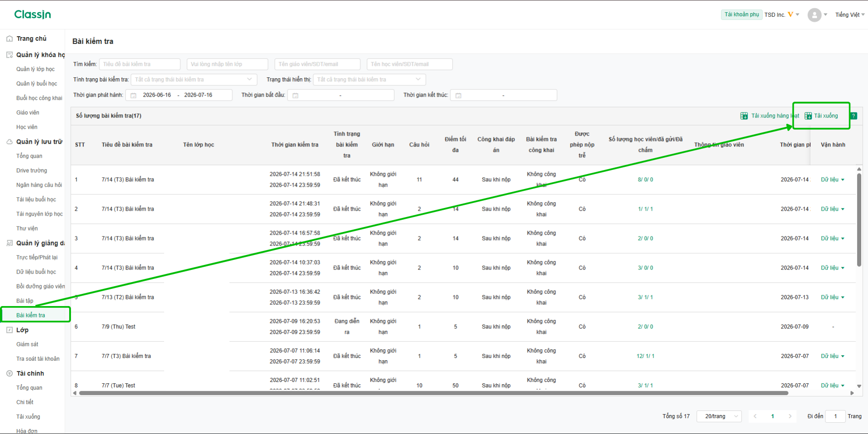This screenshot has width=868, height=434.
Task: Click the green help question mark icon
Action: pyautogui.click(x=854, y=116)
